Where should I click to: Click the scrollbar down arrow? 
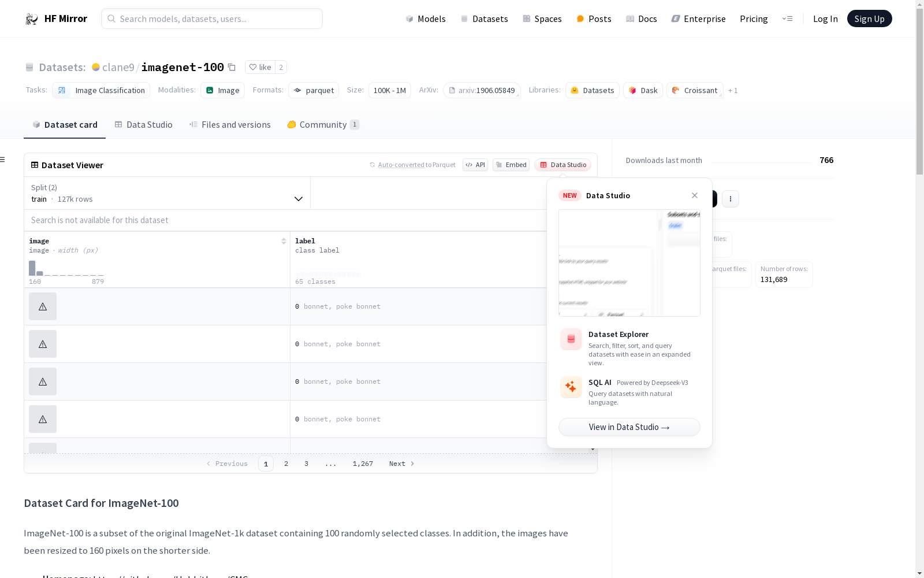(919, 573)
